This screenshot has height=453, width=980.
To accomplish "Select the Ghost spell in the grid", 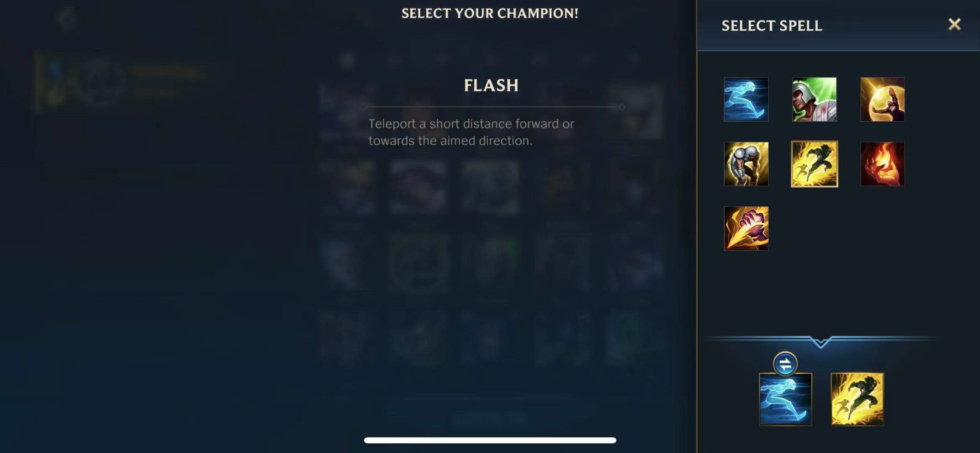I will coord(746,99).
